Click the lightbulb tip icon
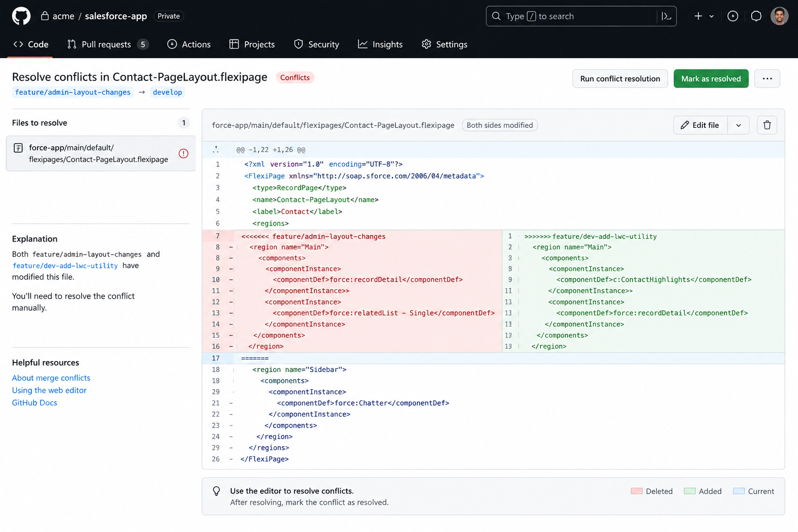The width and height of the screenshot is (798, 532). point(217,491)
